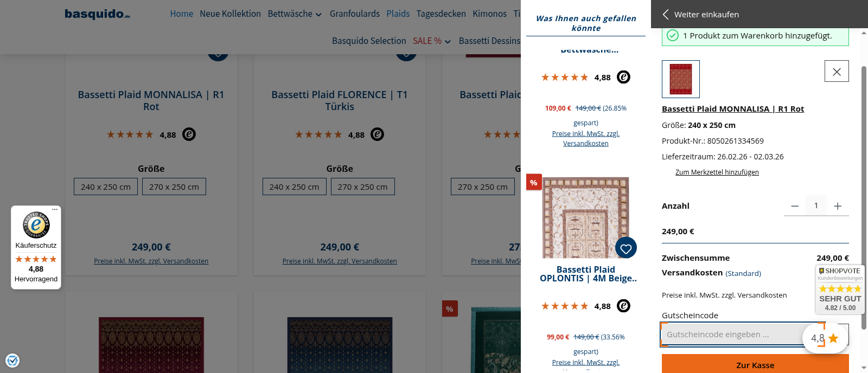The image size is (868, 373).
Task: Decrease quantity with the minus icon
Action: tap(795, 206)
